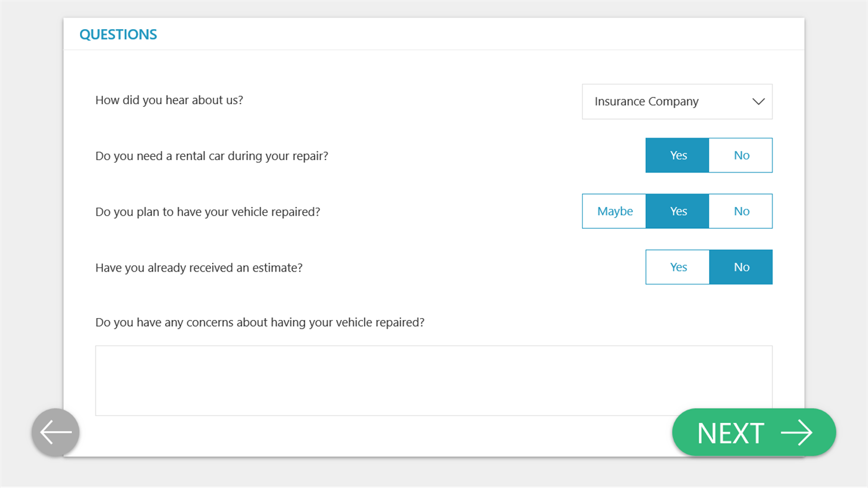Select Yes for already received an estimate
Screen dimensions: 868x488
click(678, 267)
